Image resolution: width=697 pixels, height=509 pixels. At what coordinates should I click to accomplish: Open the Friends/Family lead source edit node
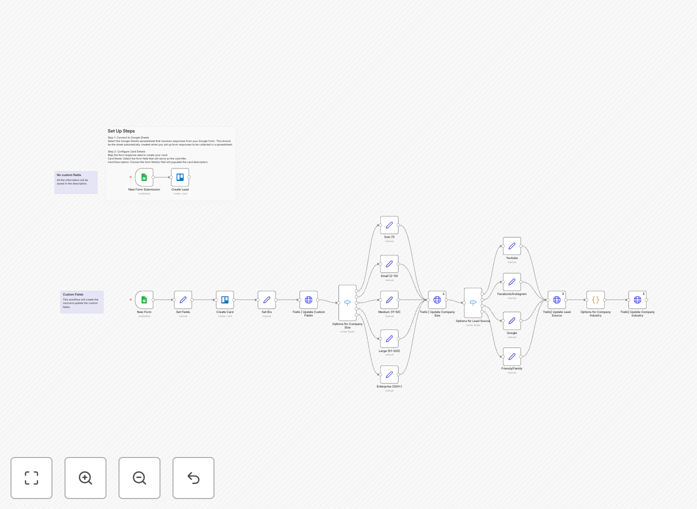click(x=512, y=357)
